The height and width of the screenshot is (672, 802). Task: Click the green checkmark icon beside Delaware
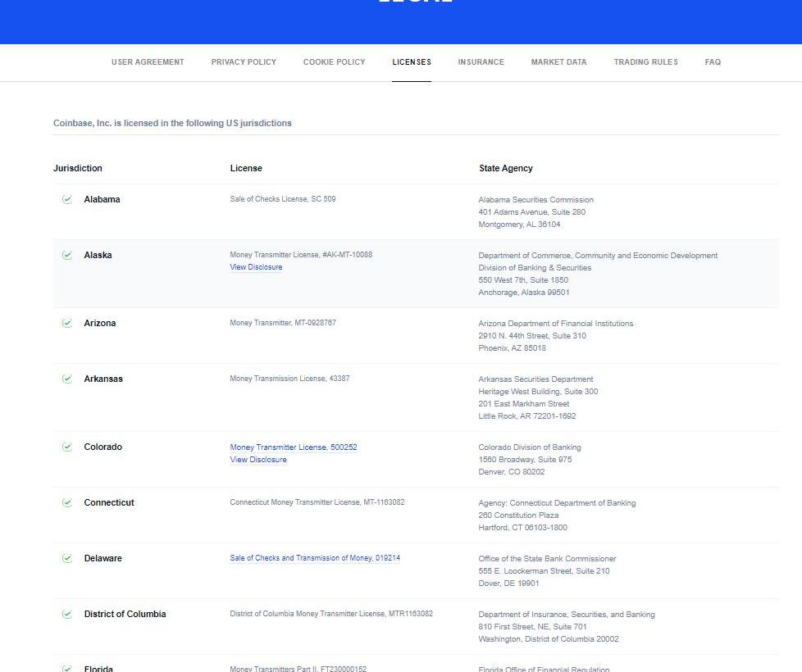tap(67, 558)
